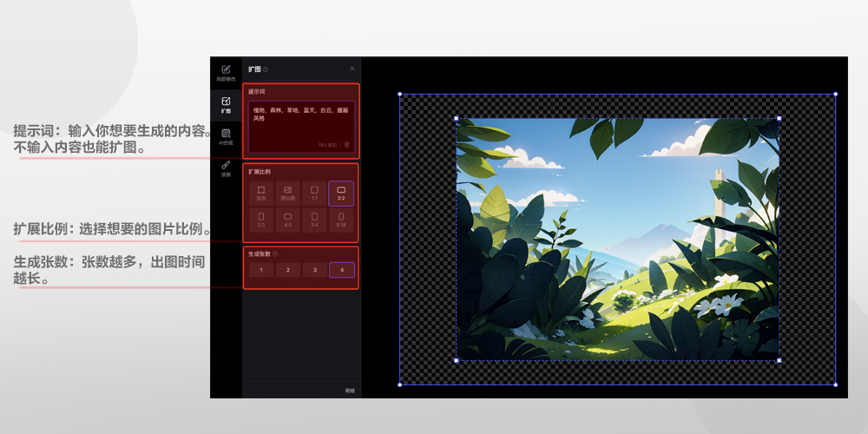Open the AI合成 tool
This screenshot has width=868, height=434.
pos(226,137)
